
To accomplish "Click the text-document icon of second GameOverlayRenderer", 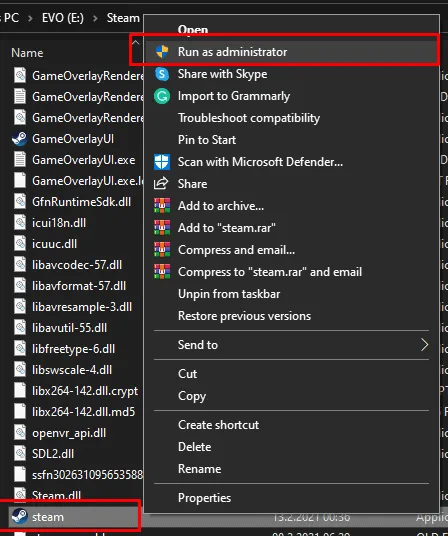I will click(20, 97).
